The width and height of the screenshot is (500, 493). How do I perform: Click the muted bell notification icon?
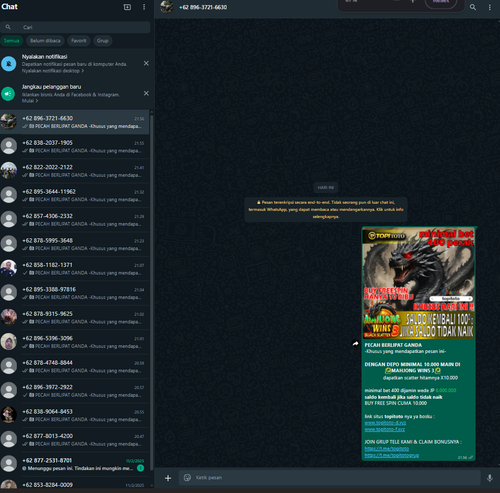9,63
